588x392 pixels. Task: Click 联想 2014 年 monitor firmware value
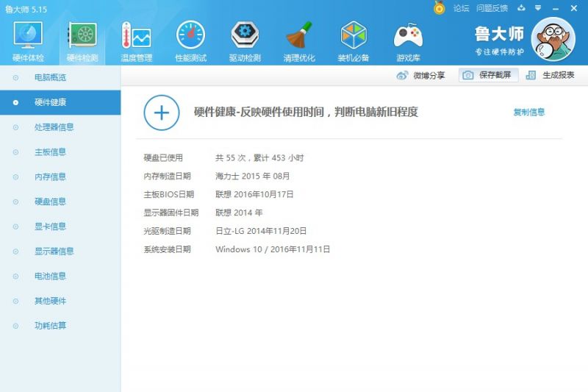pyautogui.click(x=239, y=213)
